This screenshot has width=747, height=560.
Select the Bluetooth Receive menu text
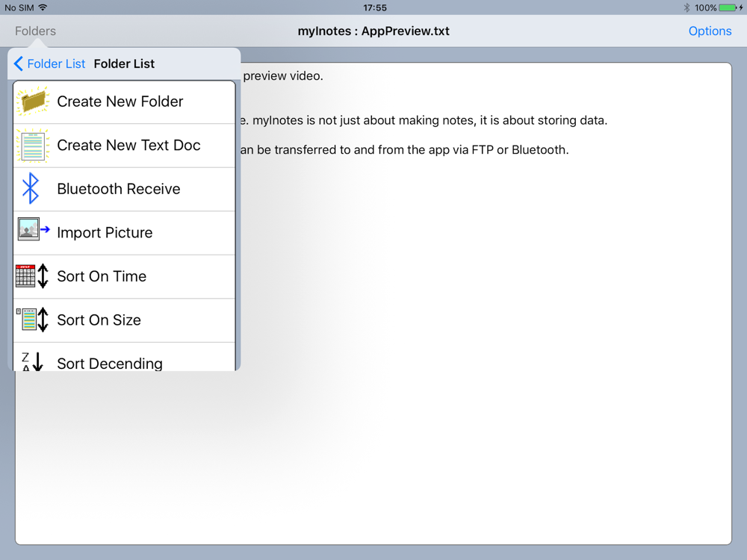[119, 189]
